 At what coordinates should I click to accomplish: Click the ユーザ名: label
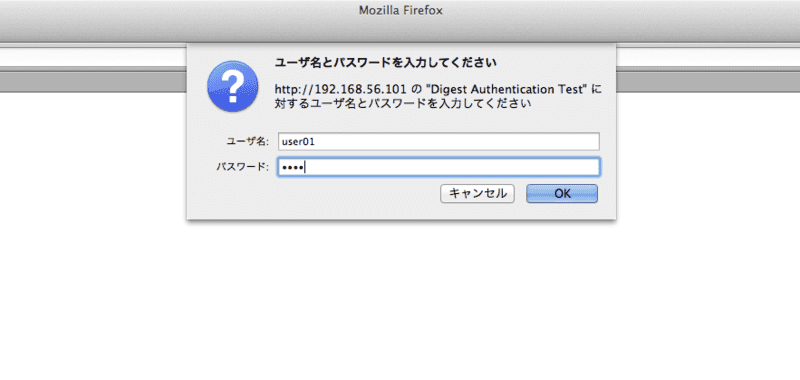(x=248, y=142)
